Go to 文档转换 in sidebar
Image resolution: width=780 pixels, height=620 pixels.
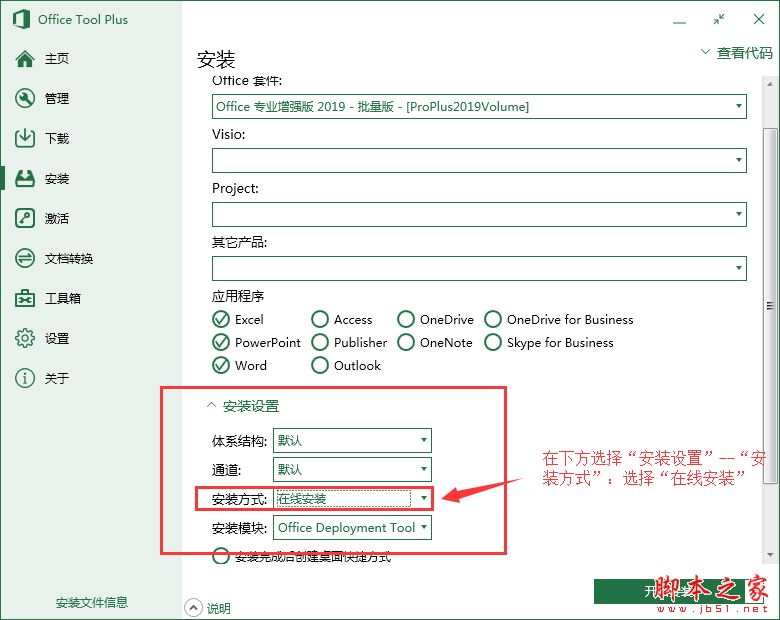69,258
